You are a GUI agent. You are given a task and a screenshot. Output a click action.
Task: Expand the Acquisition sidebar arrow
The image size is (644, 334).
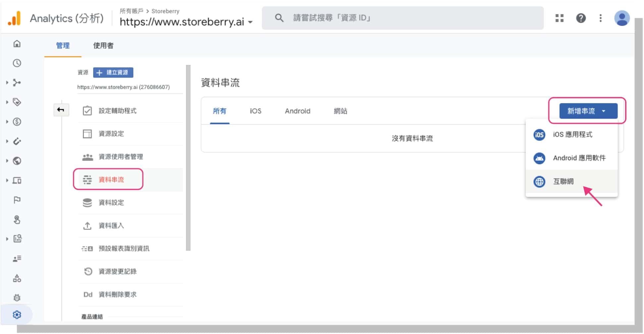7,83
